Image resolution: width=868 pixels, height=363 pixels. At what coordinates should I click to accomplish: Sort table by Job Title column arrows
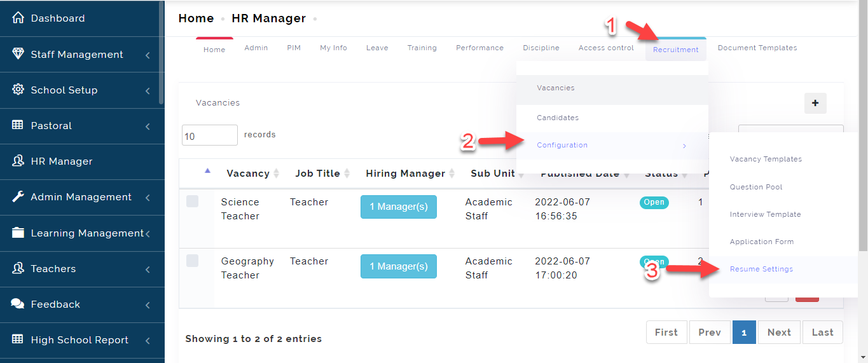pos(347,174)
